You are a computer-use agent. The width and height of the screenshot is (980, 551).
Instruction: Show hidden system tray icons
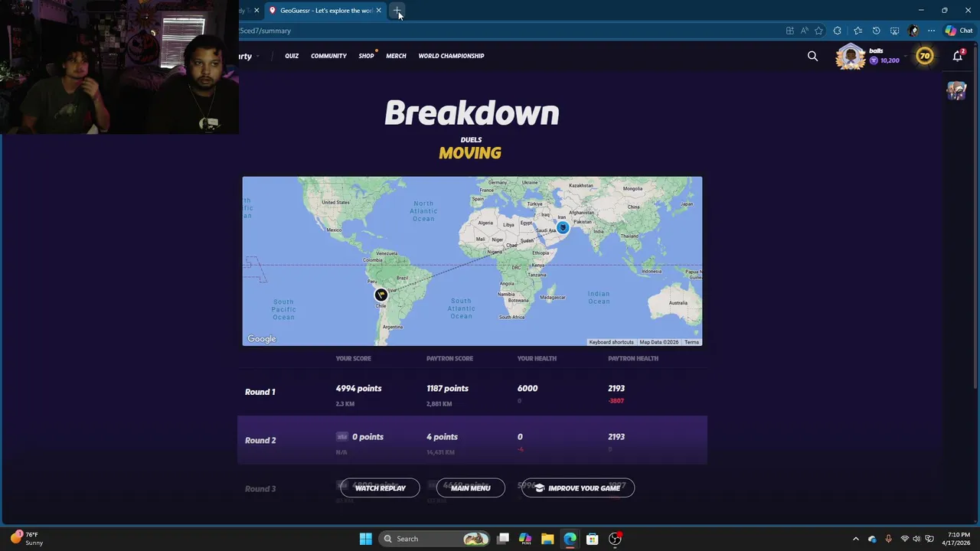click(x=856, y=539)
